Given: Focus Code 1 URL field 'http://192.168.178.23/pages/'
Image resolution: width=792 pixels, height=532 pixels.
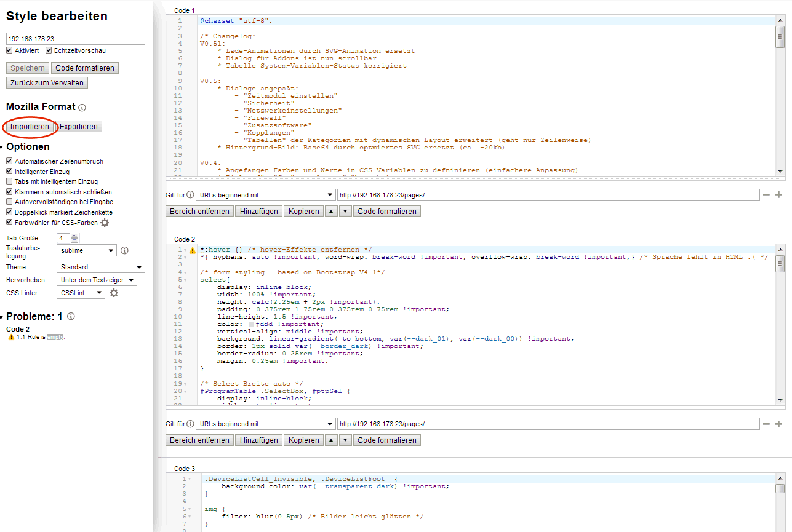Looking at the screenshot, I should pos(548,195).
